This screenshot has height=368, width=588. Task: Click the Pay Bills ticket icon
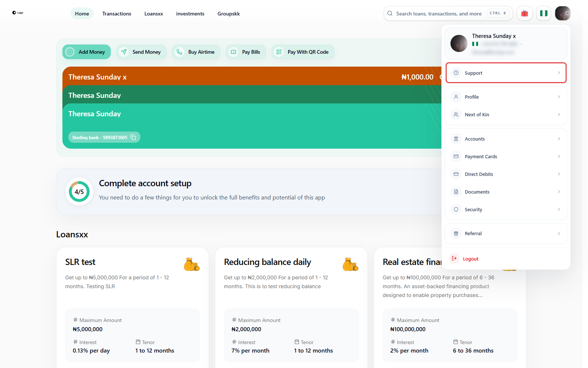233,52
